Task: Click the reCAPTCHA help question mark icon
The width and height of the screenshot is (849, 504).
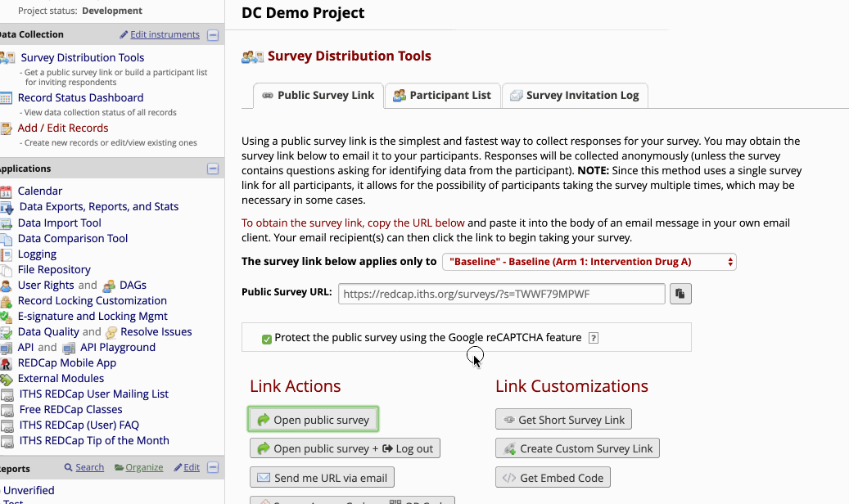Action: 594,338
